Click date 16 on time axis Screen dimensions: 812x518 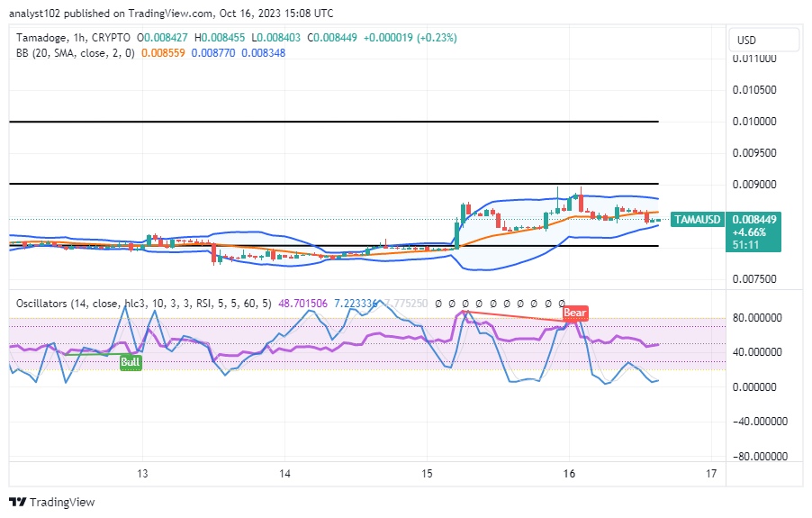pyautogui.click(x=569, y=474)
